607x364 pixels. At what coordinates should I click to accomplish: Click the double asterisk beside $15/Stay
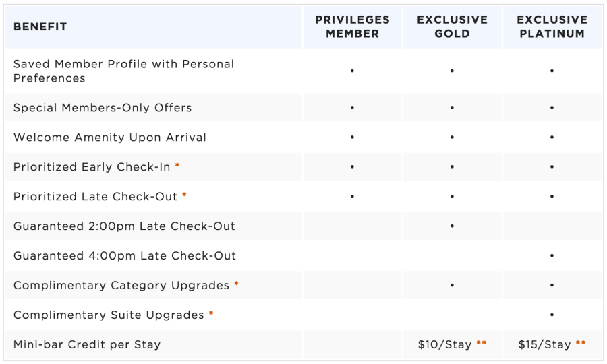pos(581,342)
